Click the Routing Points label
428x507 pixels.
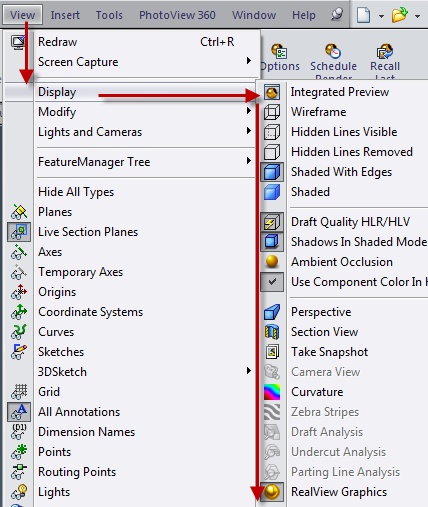point(77,472)
